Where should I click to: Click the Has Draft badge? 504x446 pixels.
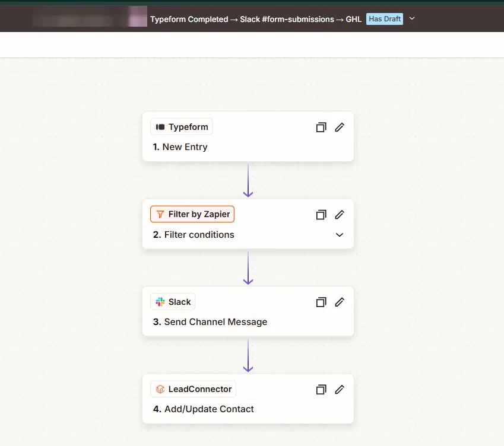pyautogui.click(x=385, y=19)
